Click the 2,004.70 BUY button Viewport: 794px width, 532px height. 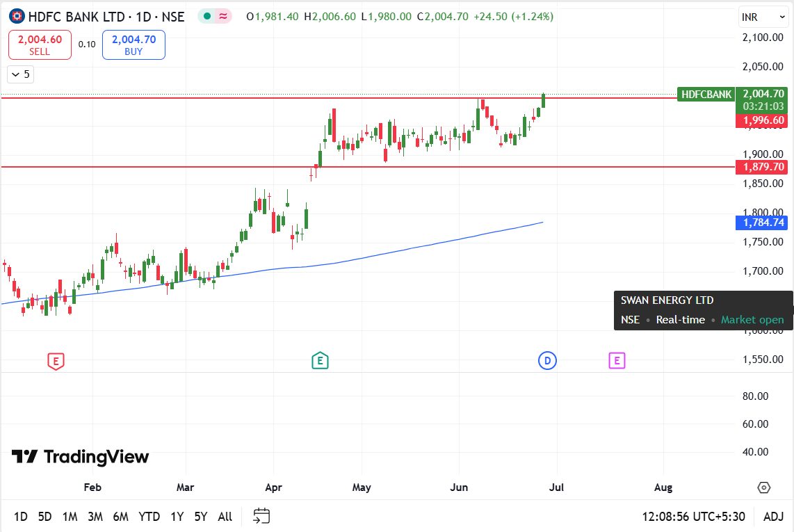coord(133,45)
